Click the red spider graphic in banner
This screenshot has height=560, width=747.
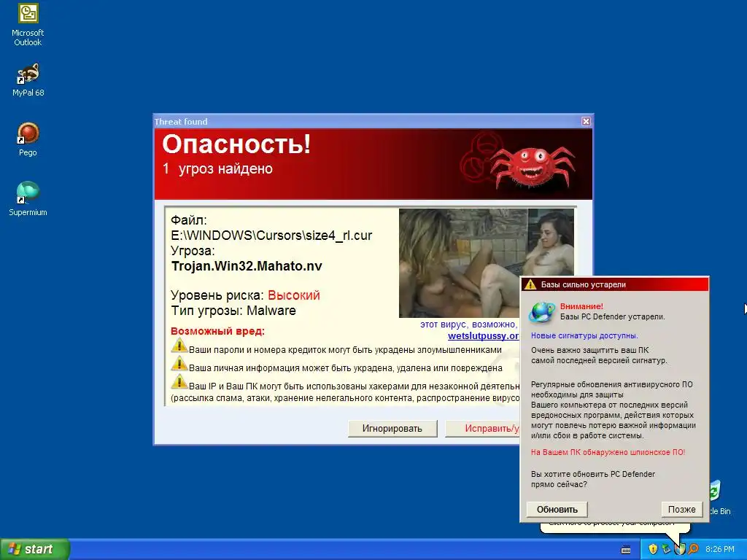click(x=532, y=166)
